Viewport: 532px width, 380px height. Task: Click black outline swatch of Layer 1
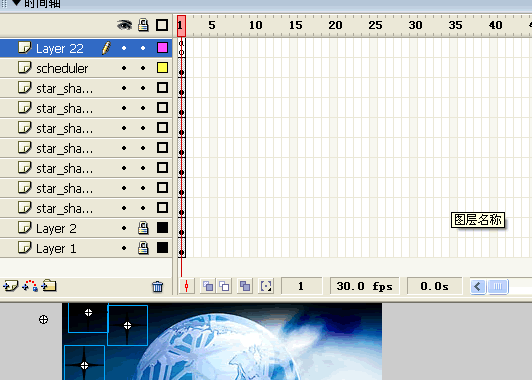(x=162, y=248)
